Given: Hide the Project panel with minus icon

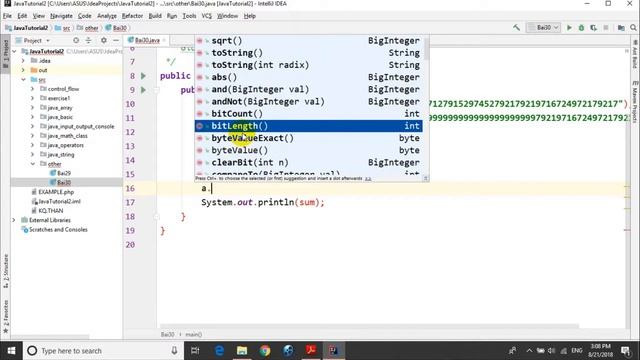Looking at the screenshot, I should point(116,40).
